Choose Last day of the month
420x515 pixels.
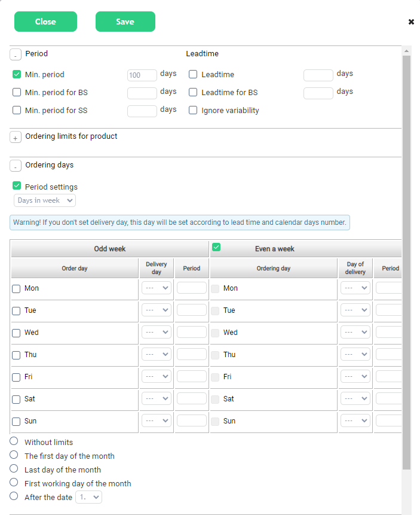[x=14, y=469]
